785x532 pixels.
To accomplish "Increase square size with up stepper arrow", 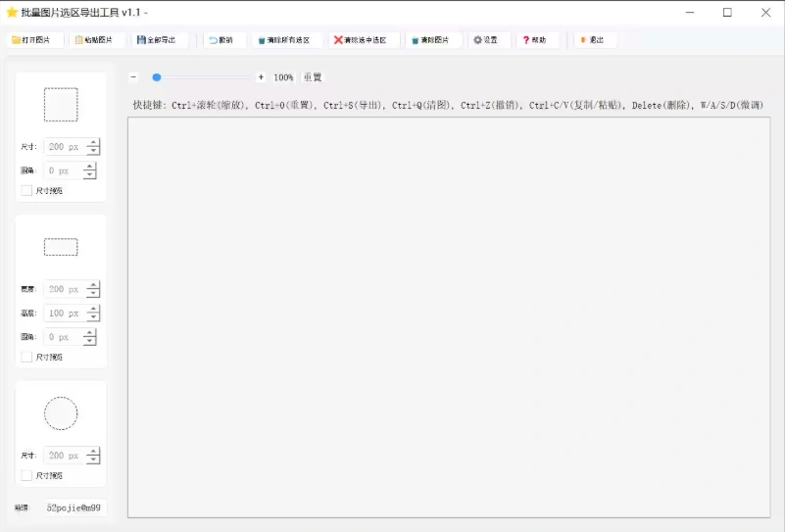I will pyautogui.click(x=93, y=143).
